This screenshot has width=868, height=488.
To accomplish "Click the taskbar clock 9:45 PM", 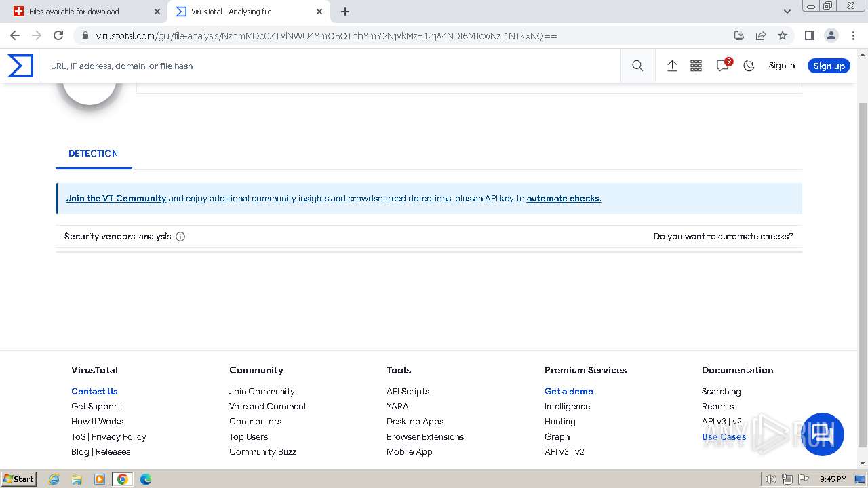I will click(833, 479).
